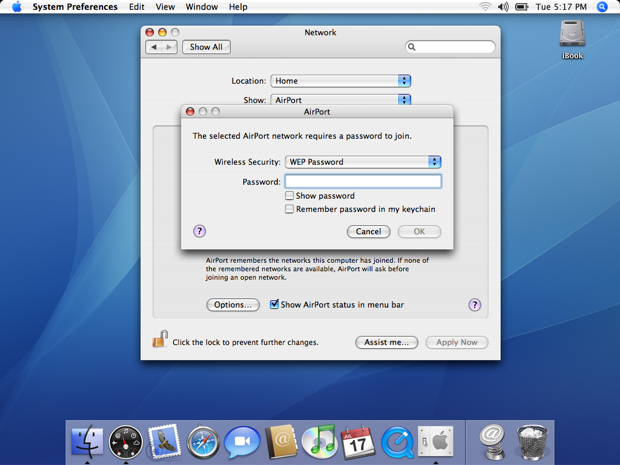
Task: Open the View menu
Action: point(165,7)
